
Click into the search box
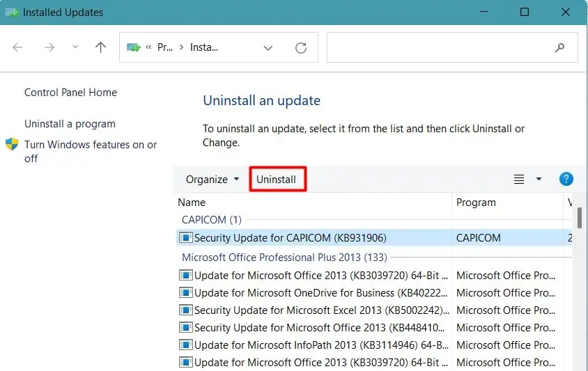pos(452,47)
